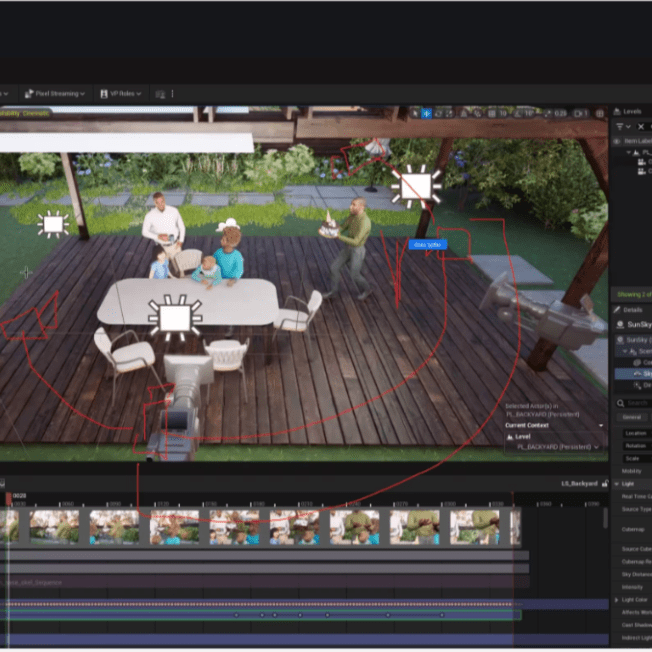Click the sequencer vertical scrollbar
The width and height of the screenshot is (652, 652).
click(x=606, y=518)
